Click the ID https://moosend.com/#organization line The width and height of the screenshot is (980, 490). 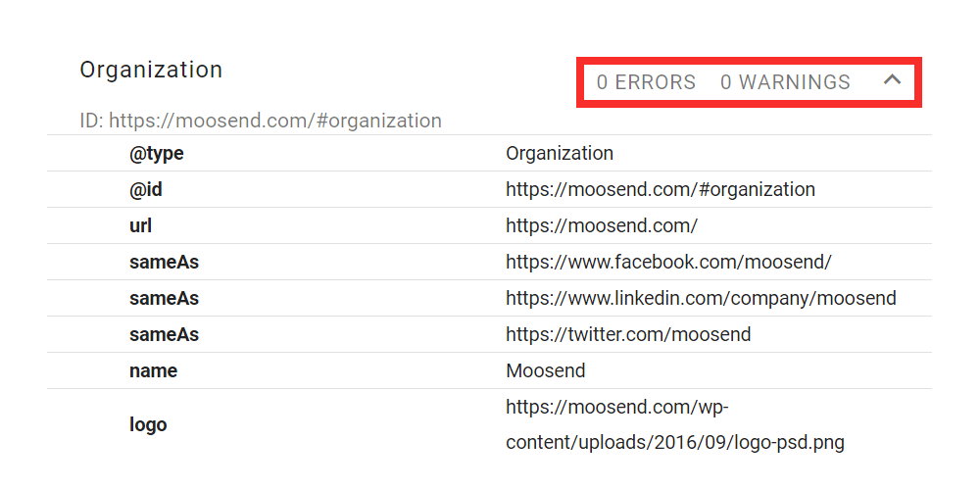coord(261,120)
